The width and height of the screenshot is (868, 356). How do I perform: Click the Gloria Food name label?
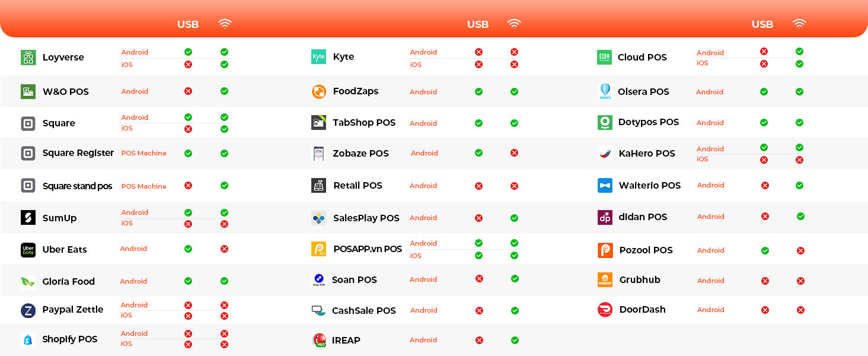pyautogui.click(x=68, y=282)
